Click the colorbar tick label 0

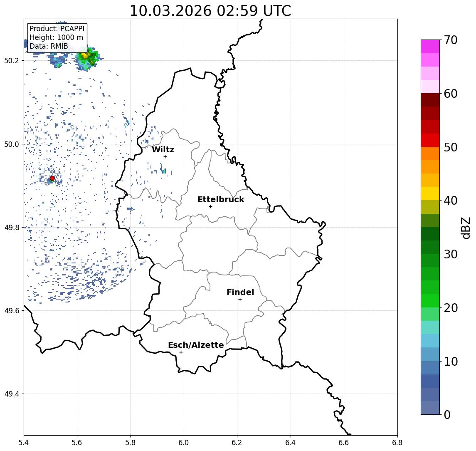447,414
